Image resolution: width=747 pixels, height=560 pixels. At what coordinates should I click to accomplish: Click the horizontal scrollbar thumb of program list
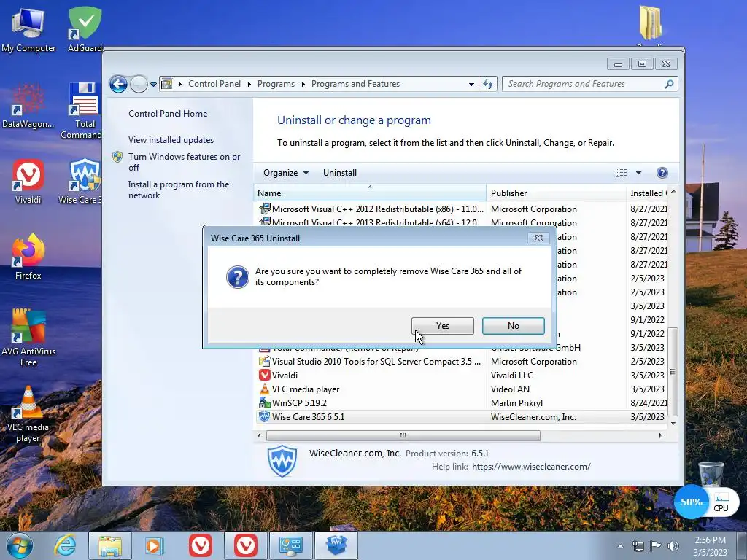tap(403, 435)
